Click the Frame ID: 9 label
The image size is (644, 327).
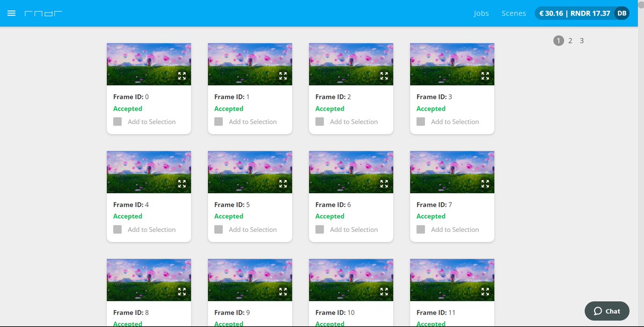232,313
